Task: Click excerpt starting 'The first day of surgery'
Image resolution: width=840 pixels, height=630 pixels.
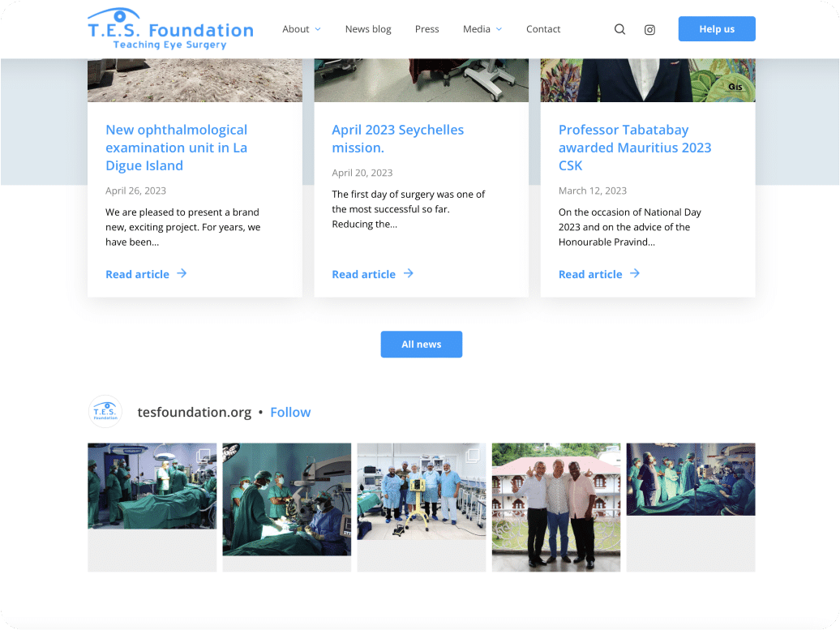Action: (x=408, y=209)
